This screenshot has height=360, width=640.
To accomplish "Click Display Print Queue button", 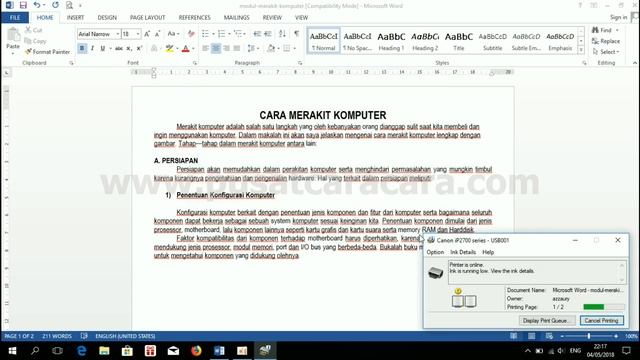I will 547,320.
